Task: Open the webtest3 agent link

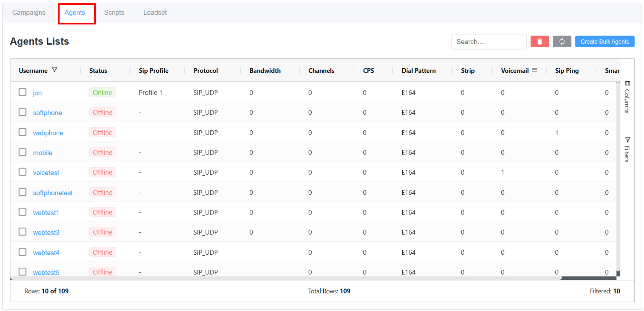Action: pyautogui.click(x=46, y=233)
